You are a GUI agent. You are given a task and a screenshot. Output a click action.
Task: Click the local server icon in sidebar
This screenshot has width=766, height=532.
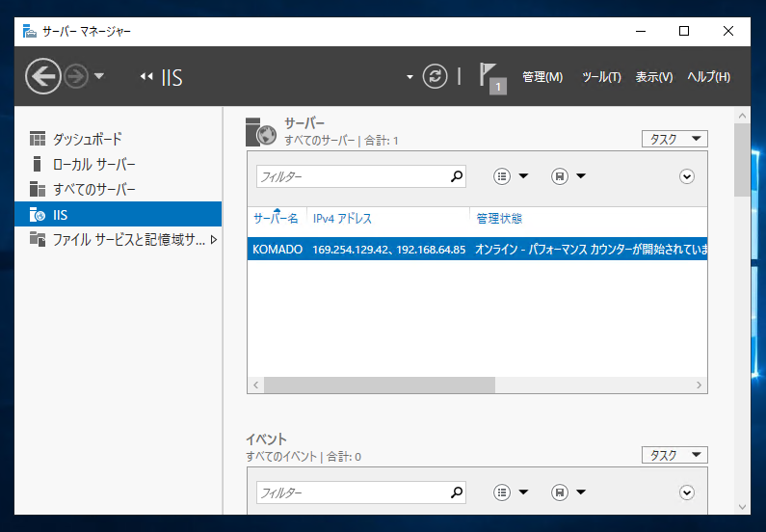[37, 164]
